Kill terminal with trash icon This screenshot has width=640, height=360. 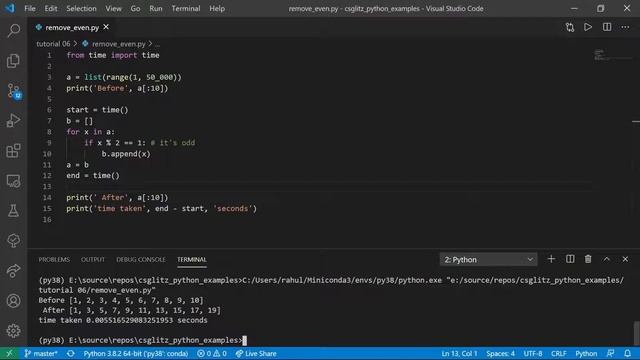point(588,259)
